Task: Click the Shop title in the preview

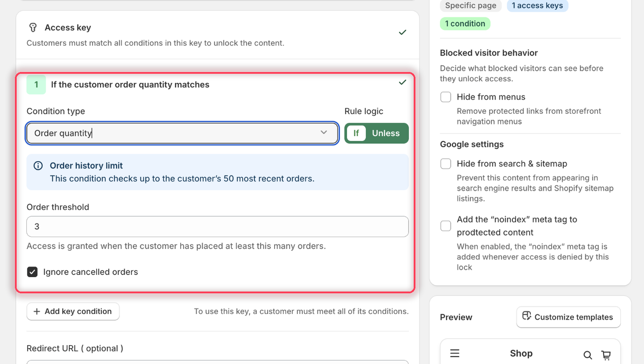Action: coord(521,354)
